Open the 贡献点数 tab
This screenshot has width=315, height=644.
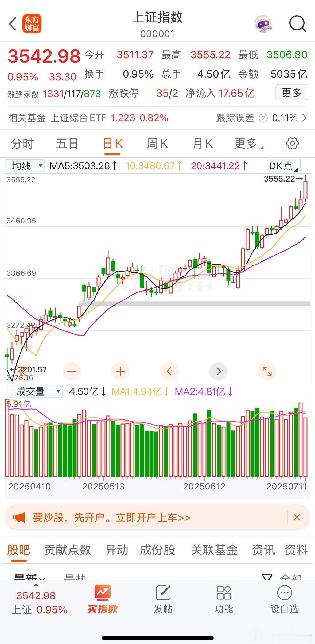67,550
